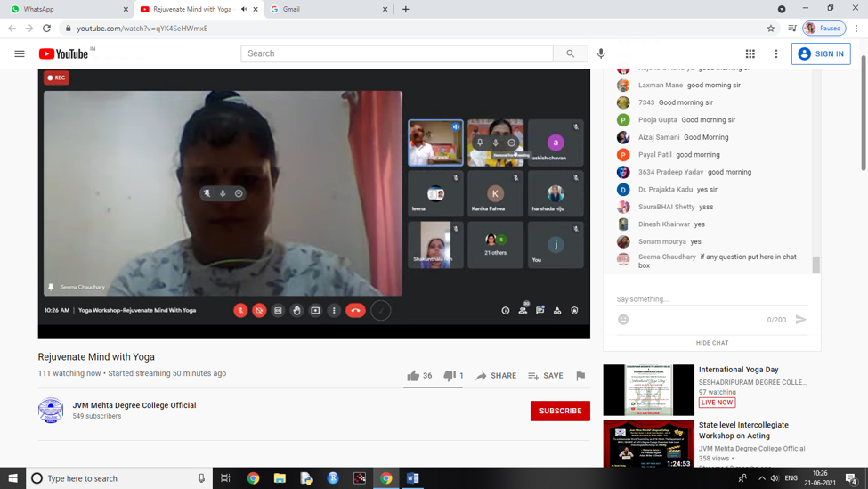Hide the live chat panel
Screen dimensions: 868x489
(712, 343)
